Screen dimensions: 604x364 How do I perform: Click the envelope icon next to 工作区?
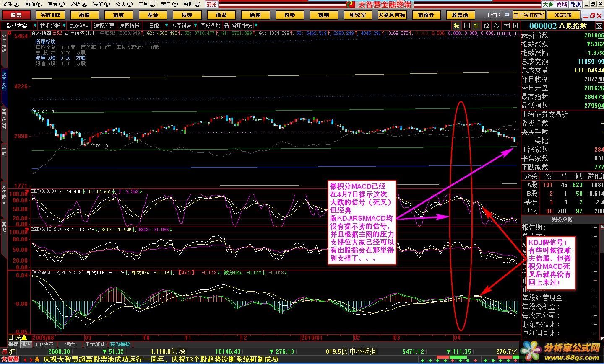[x=507, y=15]
